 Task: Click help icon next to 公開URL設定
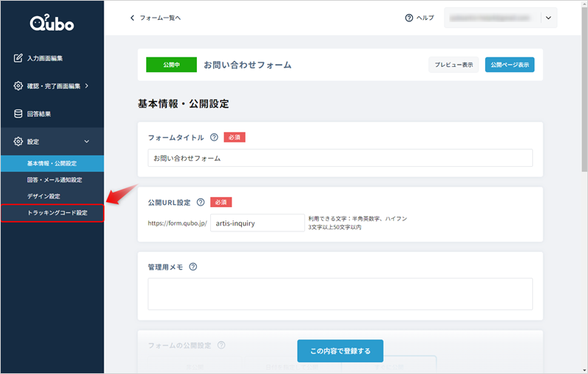(201, 202)
